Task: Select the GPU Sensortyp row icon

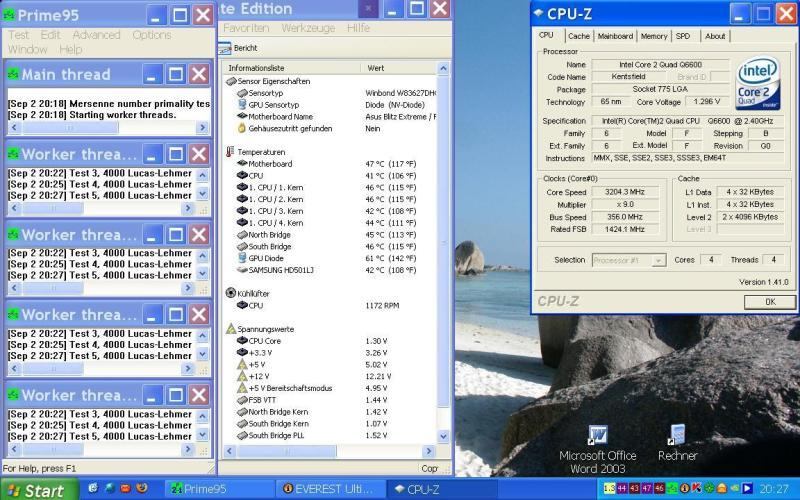Action: coord(242,105)
